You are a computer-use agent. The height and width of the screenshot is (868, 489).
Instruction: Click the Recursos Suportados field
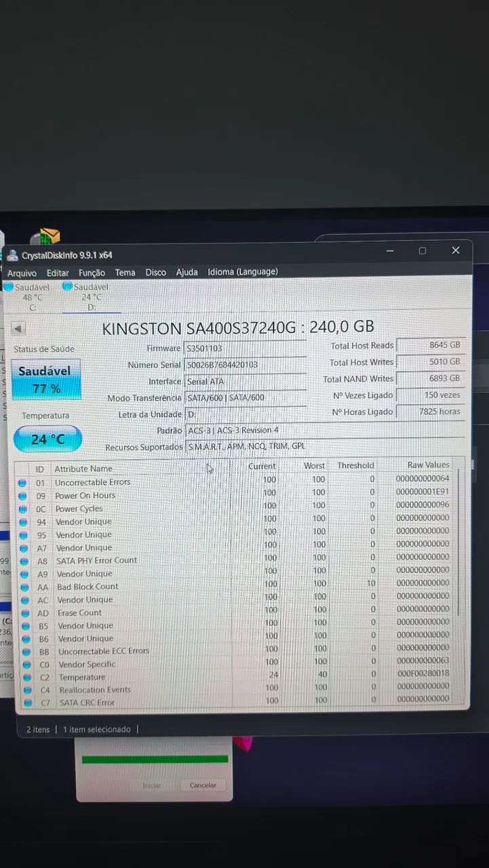pyautogui.click(x=324, y=447)
